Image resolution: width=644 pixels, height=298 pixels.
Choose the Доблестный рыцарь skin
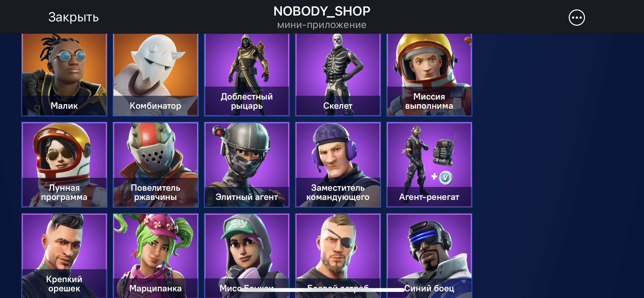pos(247,75)
